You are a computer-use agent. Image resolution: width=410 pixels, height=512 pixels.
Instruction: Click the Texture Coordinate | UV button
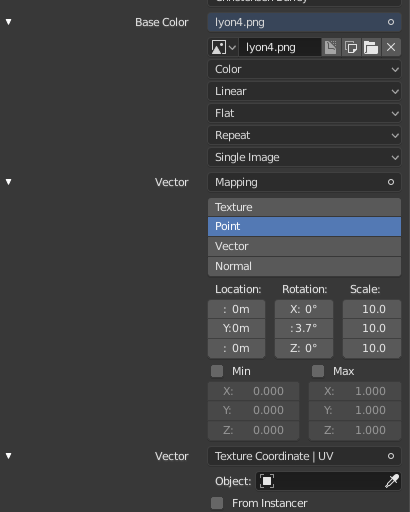point(304,456)
